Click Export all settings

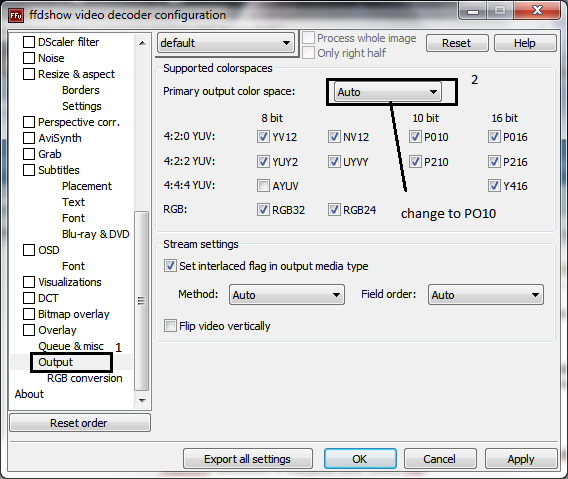pos(248,459)
